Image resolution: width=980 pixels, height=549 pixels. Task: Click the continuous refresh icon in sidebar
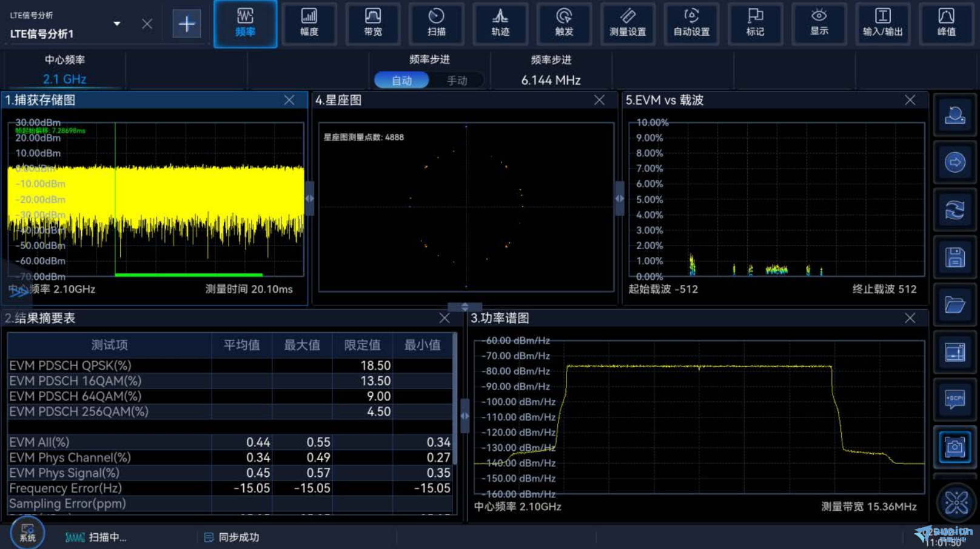tap(955, 210)
